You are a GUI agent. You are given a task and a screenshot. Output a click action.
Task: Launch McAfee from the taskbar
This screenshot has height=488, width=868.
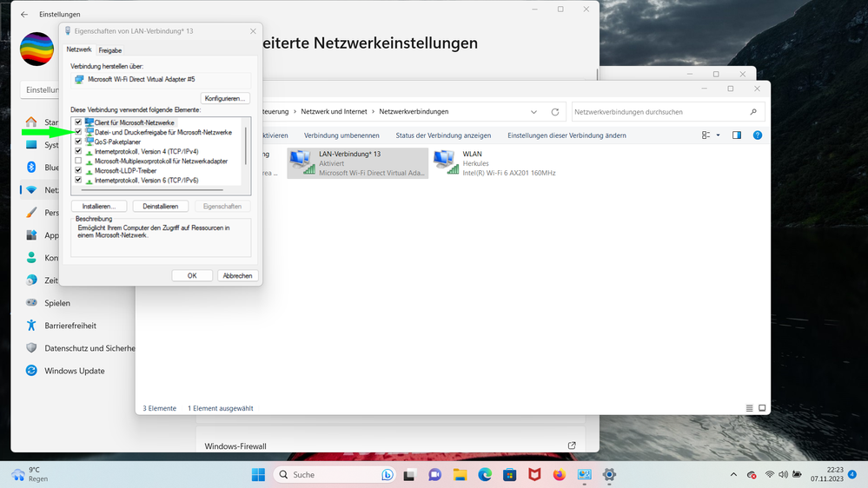[x=534, y=475]
